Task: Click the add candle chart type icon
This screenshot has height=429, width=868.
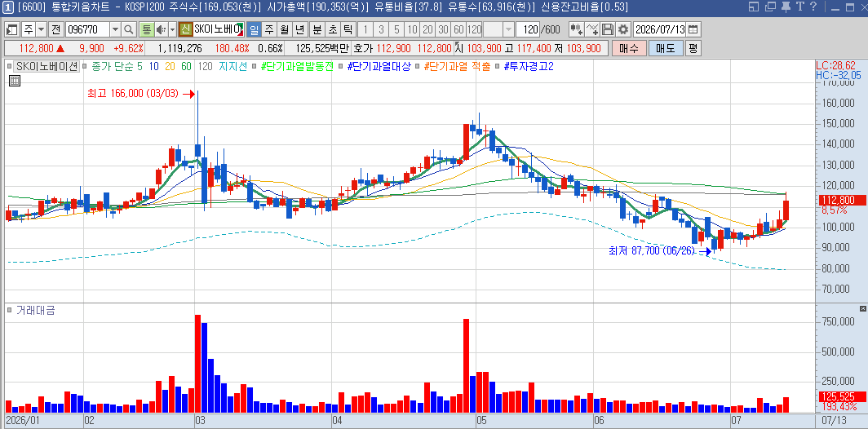Action: [x=577, y=29]
